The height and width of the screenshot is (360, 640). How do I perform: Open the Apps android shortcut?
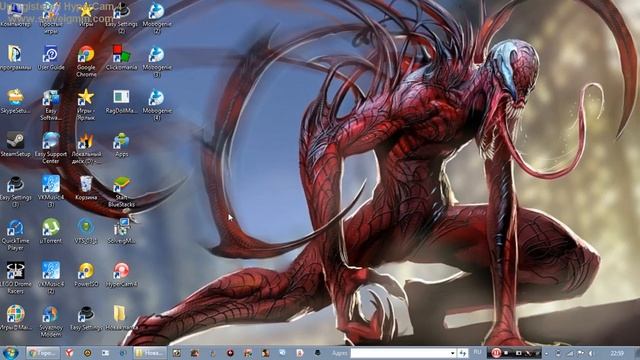121,144
